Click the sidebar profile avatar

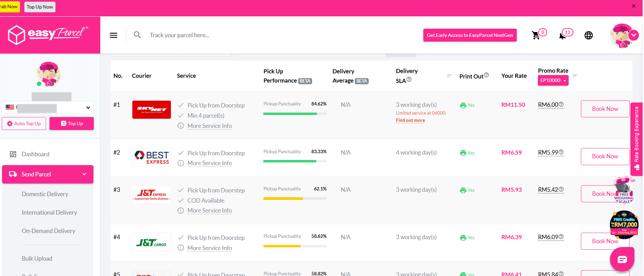coord(49,74)
